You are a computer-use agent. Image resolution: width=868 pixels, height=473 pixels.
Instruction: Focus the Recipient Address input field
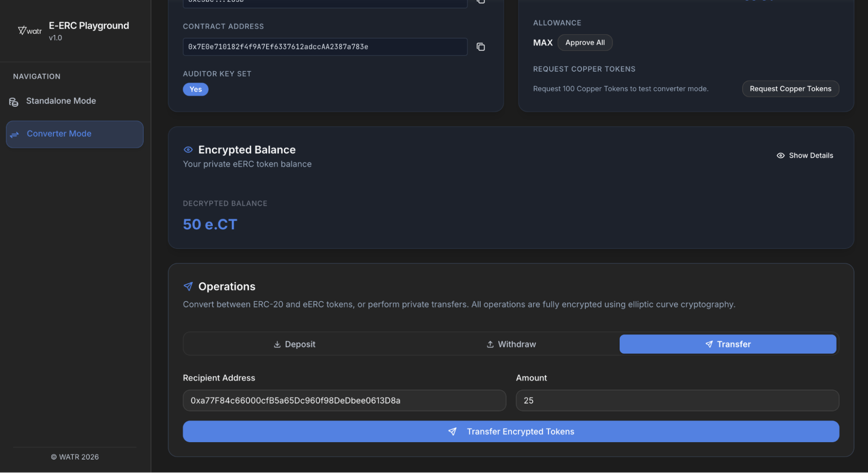344,400
